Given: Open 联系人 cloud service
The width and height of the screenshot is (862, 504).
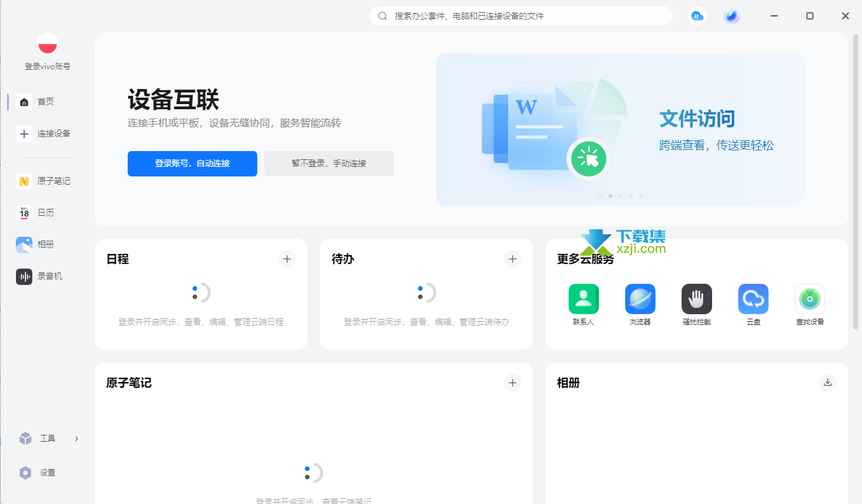Looking at the screenshot, I should tap(584, 305).
